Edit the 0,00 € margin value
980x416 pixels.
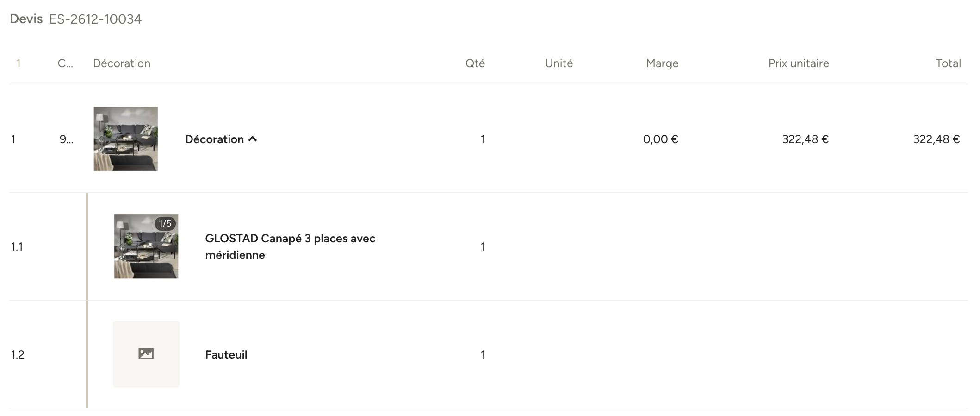click(661, 139)
